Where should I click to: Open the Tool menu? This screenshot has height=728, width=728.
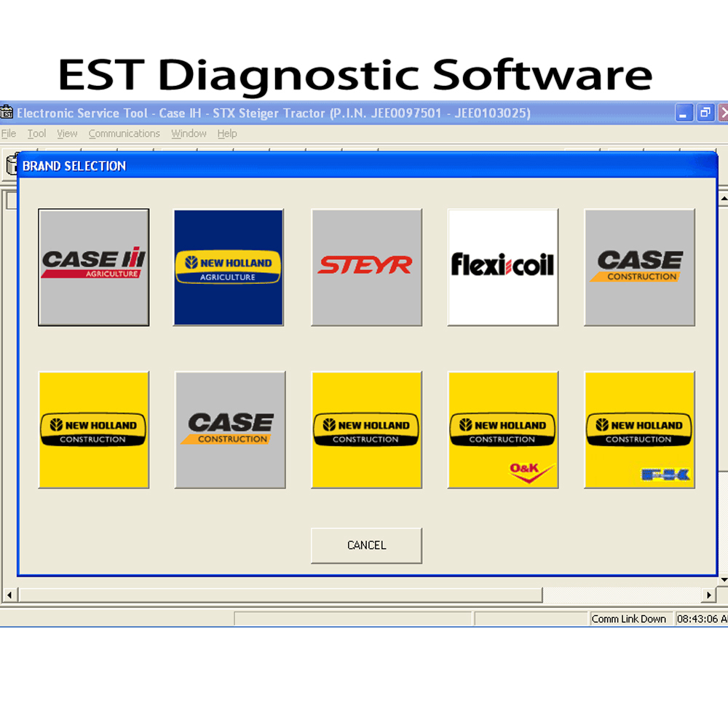tap(36, 133)
